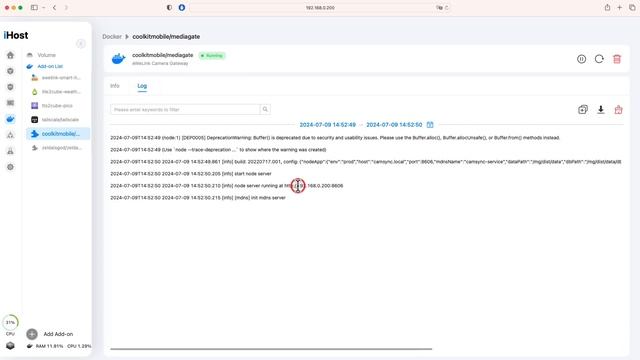The image size is (640, 360).
Task: Focus the keyword filter input field
Action: pyautogui.click(x=185, y=109)
